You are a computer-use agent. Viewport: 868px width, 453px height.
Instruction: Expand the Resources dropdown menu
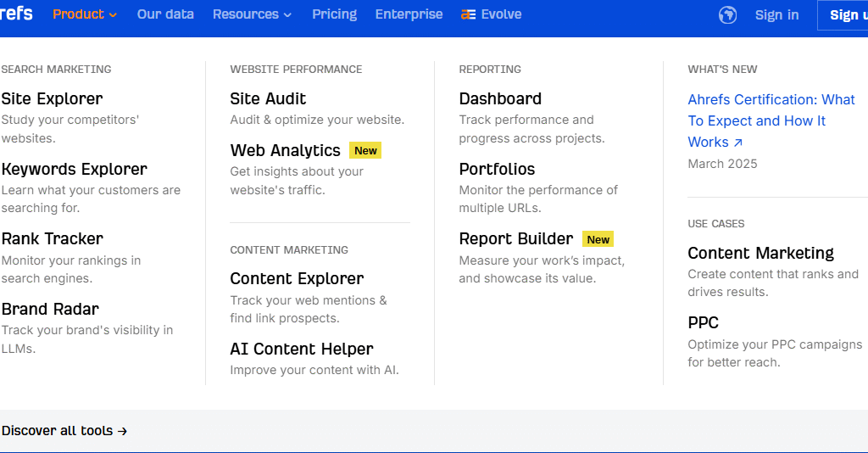pos(252,14)
